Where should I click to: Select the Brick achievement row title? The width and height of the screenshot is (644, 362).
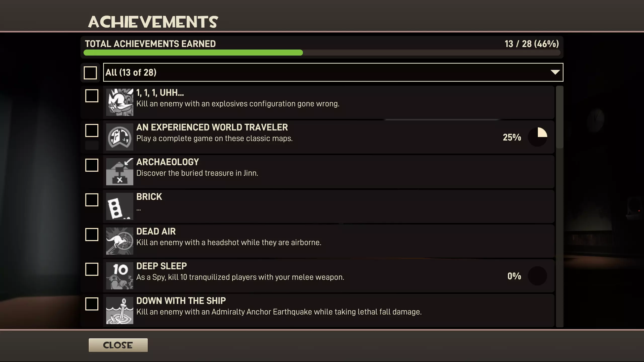coord(149,197)
